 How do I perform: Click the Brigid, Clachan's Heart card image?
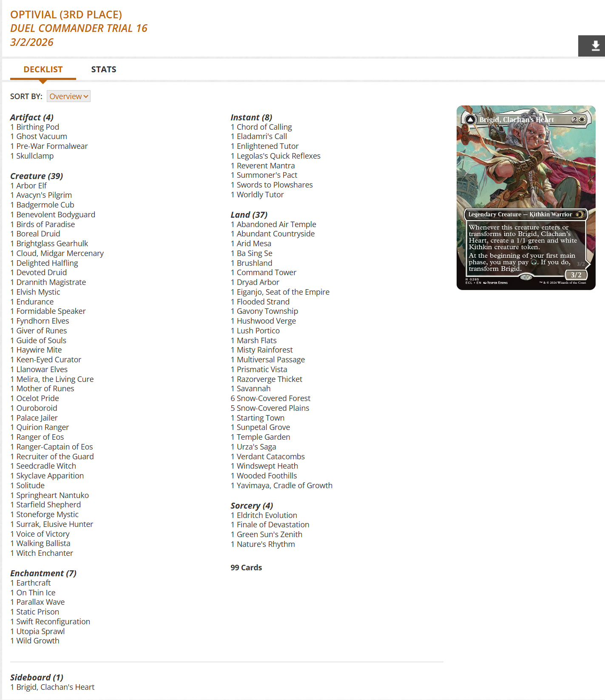525,197
